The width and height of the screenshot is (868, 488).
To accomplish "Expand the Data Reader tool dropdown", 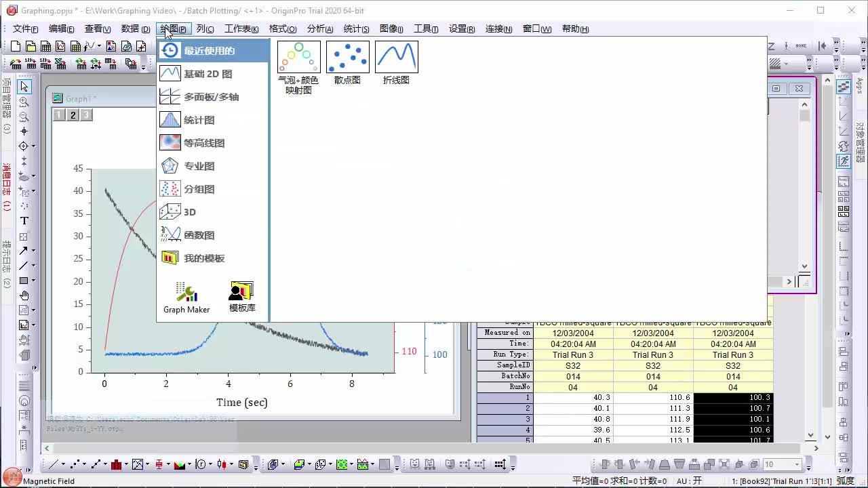I will [x=33, y=146].
